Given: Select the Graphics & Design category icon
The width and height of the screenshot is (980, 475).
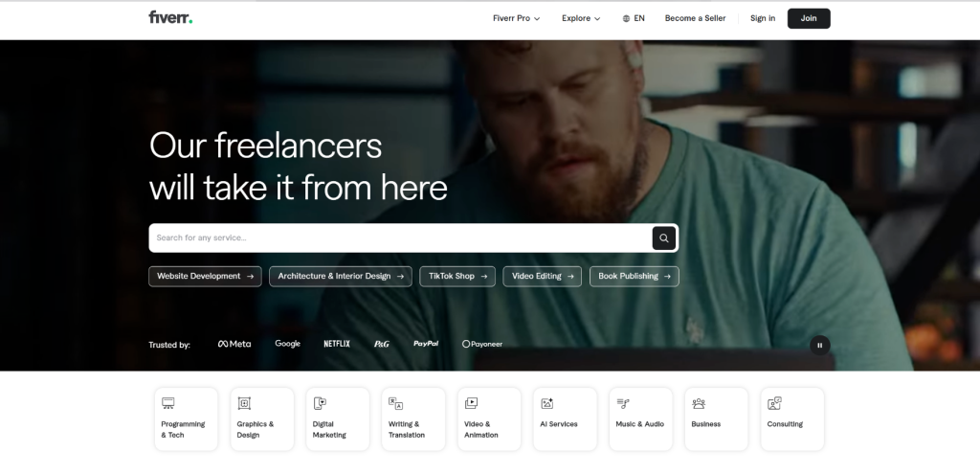Looking at the screenshot, I should coord(244,404).
